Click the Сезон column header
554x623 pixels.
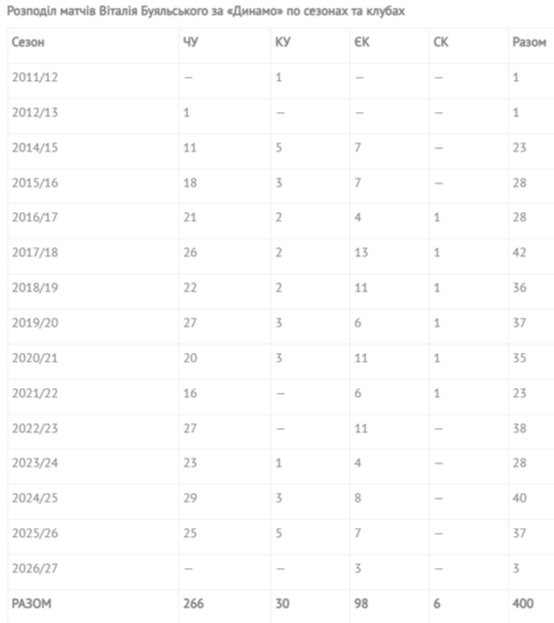coord(28,42)
